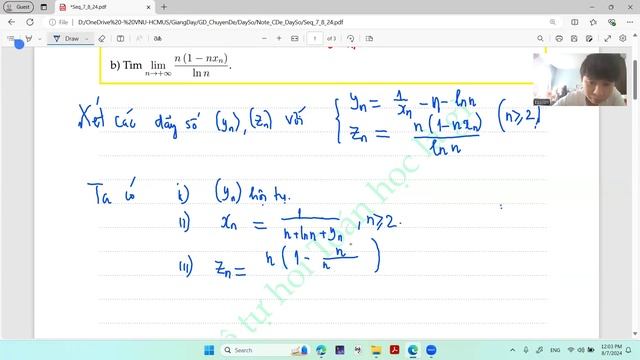Open split screen icon
This screenshot has width=640, height=360.
(575, 22)
